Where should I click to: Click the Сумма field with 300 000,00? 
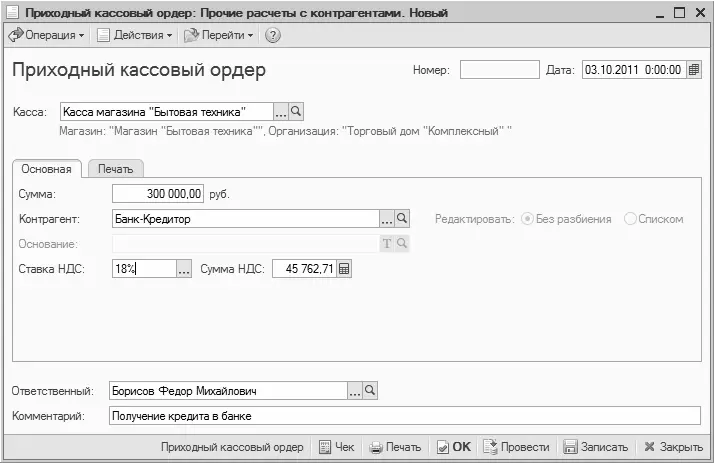[x=158, y=193]
